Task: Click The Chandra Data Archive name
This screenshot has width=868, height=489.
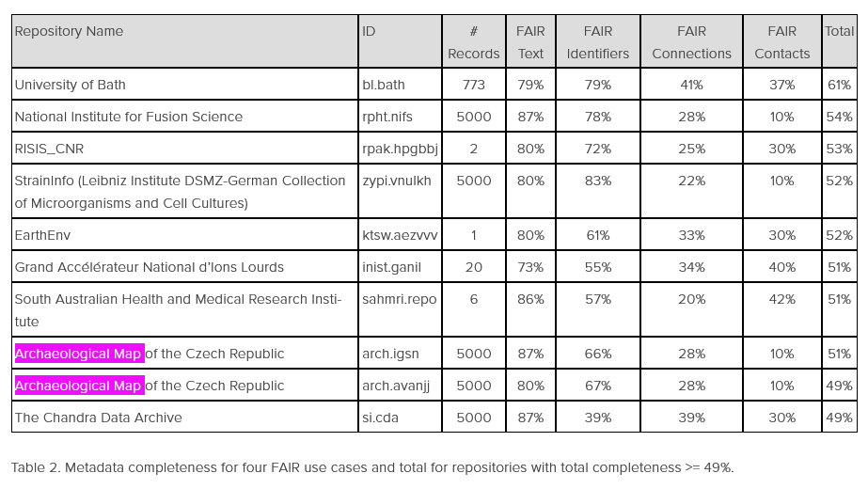Action: [98, 418]
